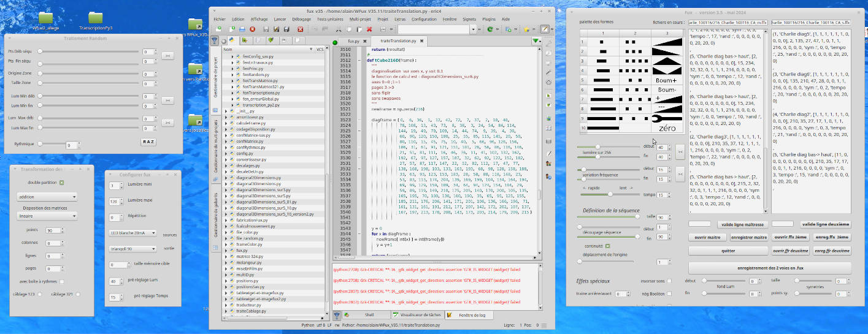Open the Plugins menu

point(489,19)
